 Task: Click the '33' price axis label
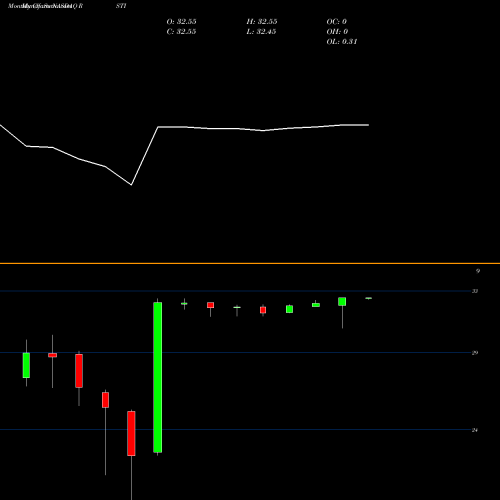point(475,291)
